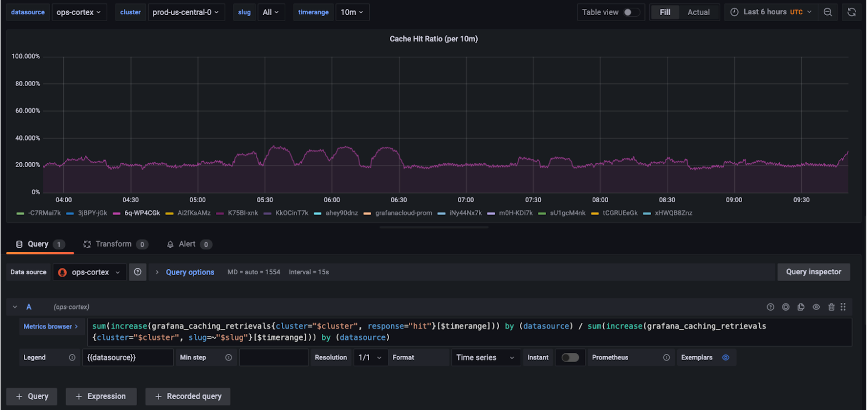Disable query A using the circle icon

coord(786,307)
